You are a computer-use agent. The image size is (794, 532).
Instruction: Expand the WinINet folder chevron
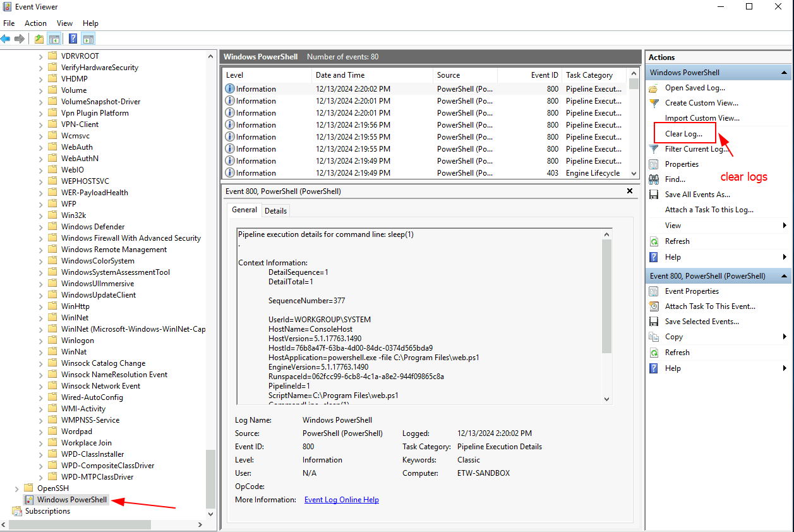click(x=41, y=318)
